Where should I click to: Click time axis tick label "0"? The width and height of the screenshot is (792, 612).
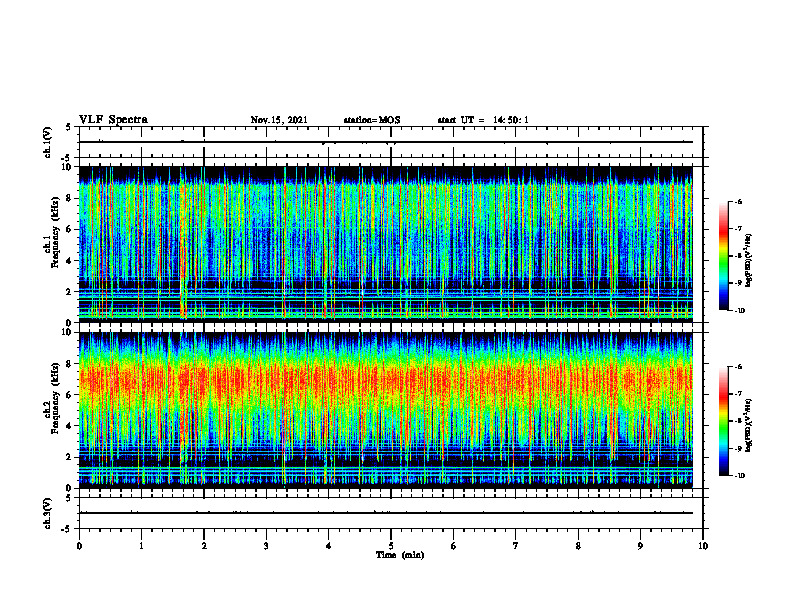[x=79, y=546]
